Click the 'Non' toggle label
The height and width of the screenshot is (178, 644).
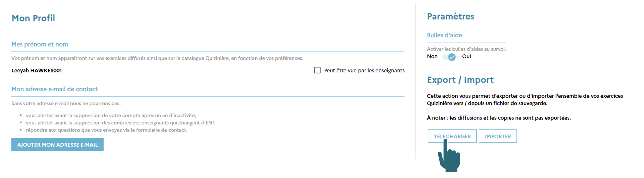pos(432,56)
